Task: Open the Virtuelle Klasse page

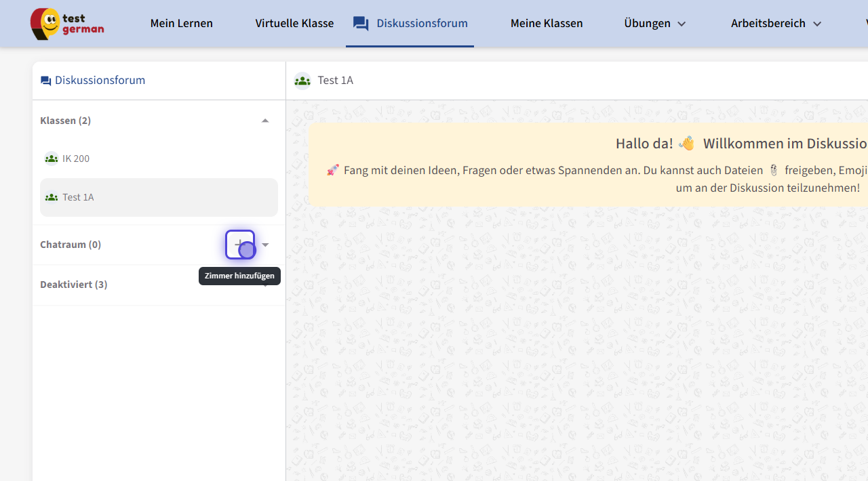Action: coord(294,24)
